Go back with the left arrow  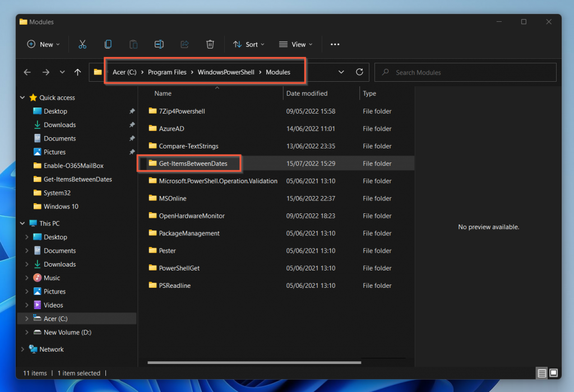(x=27, y=72)
